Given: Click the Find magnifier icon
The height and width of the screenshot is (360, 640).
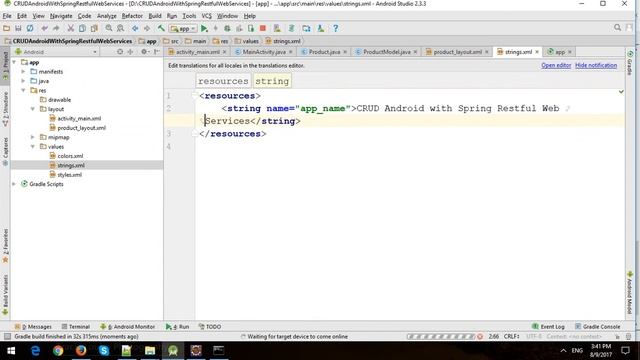Looking at the screenshot, I should (109, 28).
